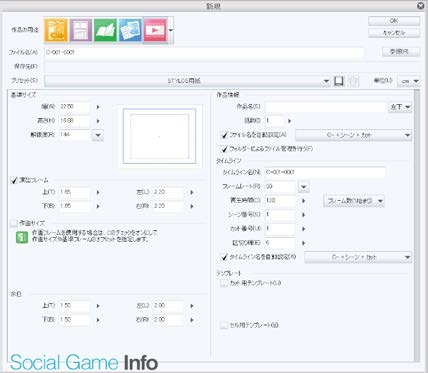Open the 幅 width slider arrow
The height and width of the screenshot is (373, 428).
point(98,107)
